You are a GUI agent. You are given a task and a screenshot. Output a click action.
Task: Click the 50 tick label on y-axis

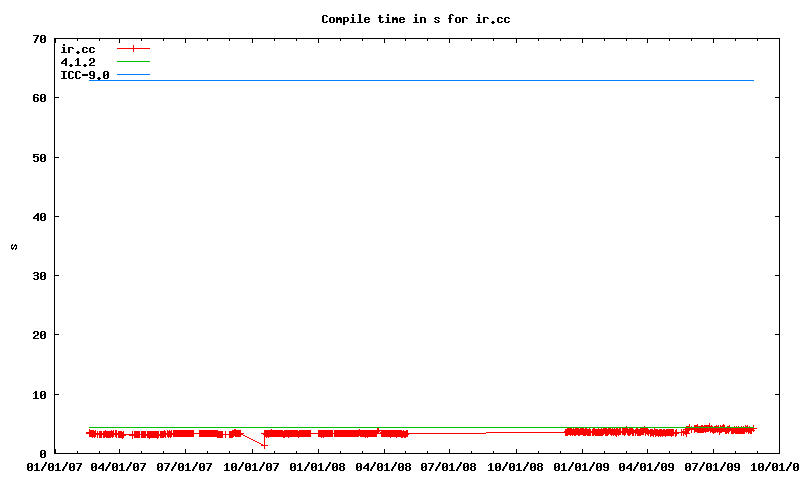coord(40,158)
